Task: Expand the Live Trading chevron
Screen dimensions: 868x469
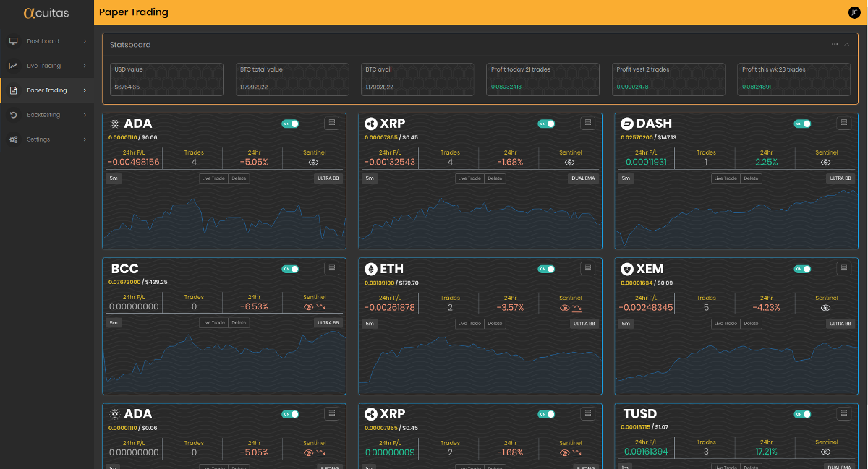Action: pos(85,66)
